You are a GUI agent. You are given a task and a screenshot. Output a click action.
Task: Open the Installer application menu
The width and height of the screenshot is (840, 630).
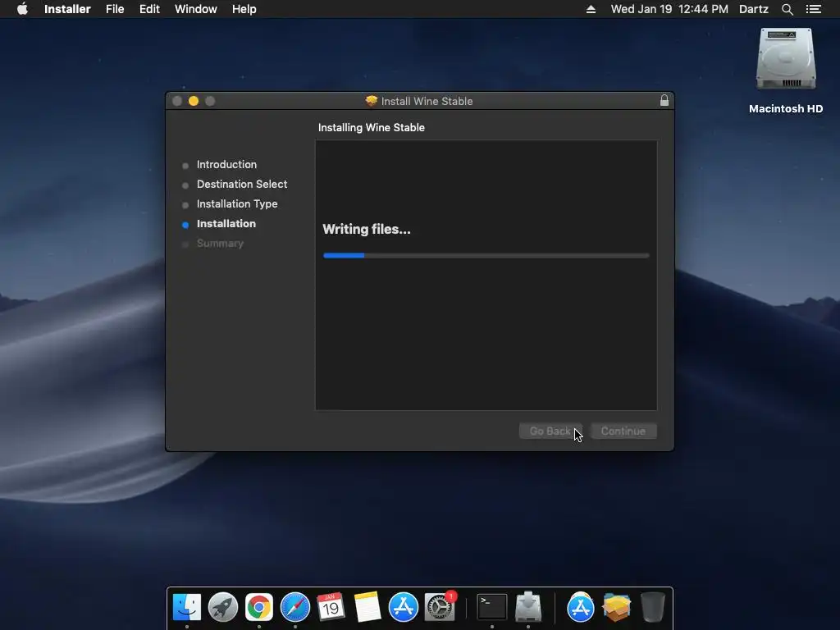point(67,9)
